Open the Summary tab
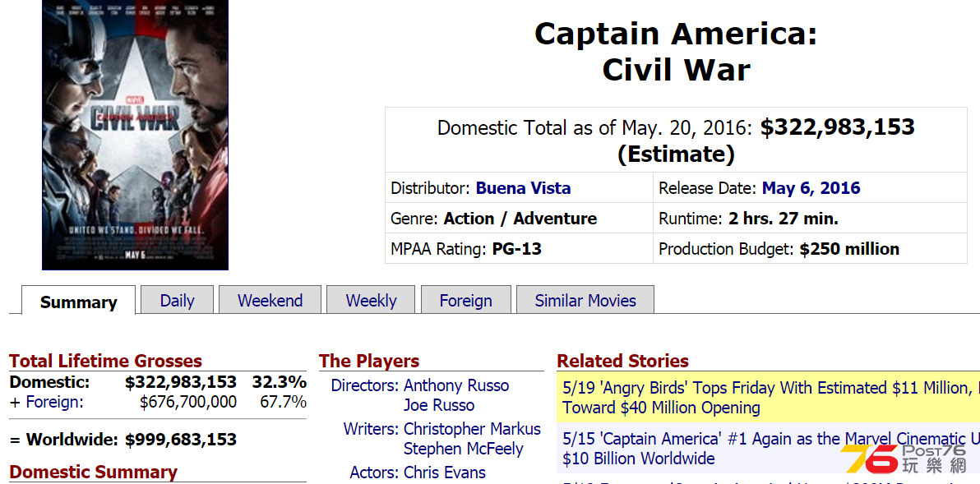 pyautogui.click(x=79, y=301)
